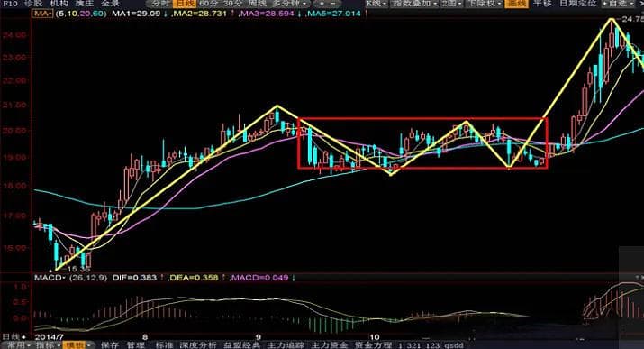This screenshot has width=644, height=349.
Task: Open the MA indicator selector
Action: coord(42,14)
